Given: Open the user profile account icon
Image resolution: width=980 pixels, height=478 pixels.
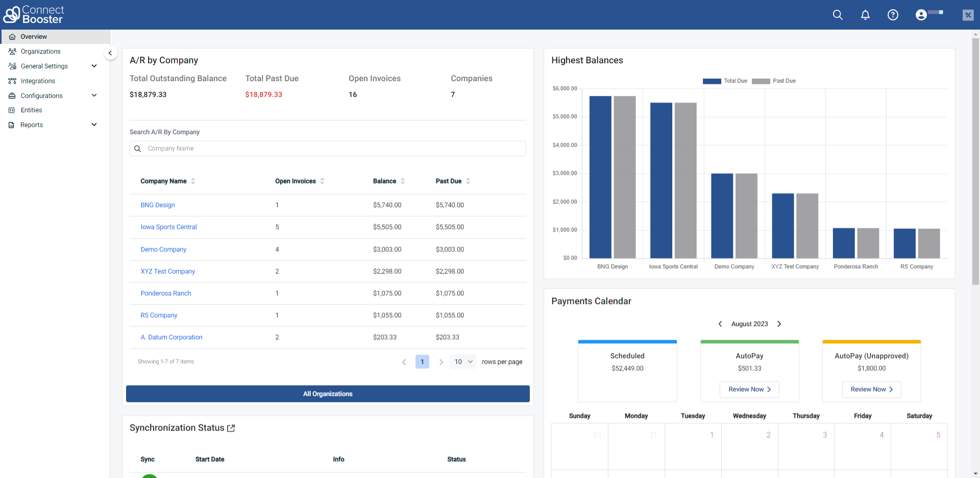Looking at the screenshot, I should [x=920, y=15].
